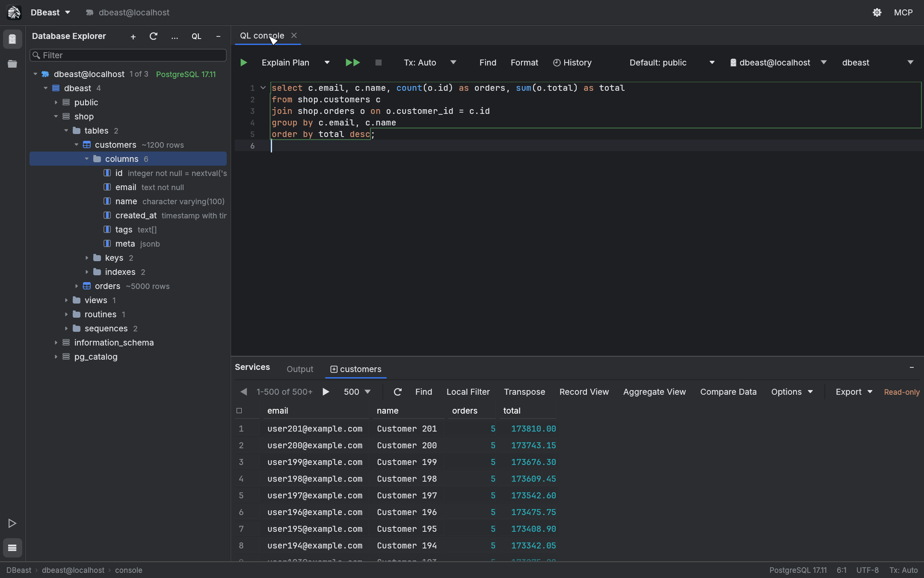
Task: Refresh the customers result grid
Action: tap(398, 392)
